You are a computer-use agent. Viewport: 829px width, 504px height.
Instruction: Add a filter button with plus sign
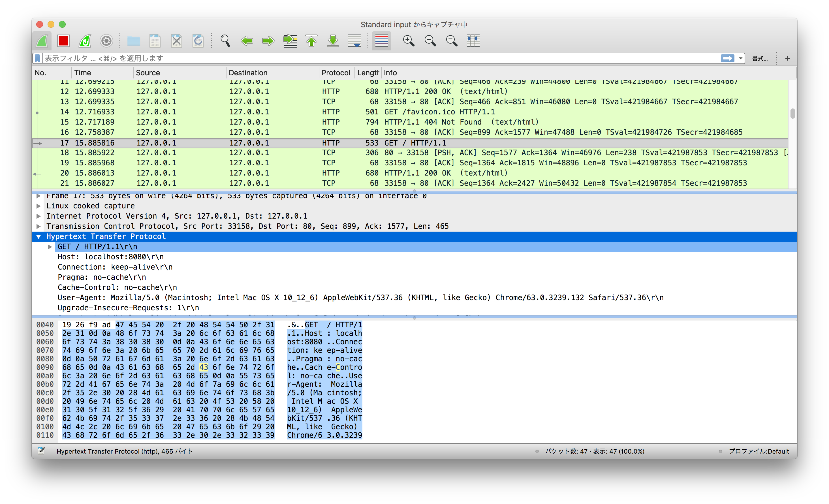tap(787, 58)
